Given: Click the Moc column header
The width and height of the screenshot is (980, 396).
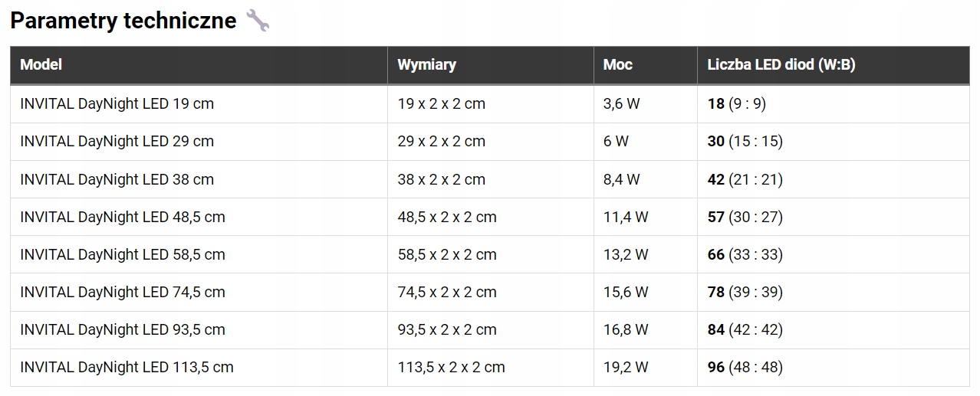Looking at the screenshot, I should [618, 64].
